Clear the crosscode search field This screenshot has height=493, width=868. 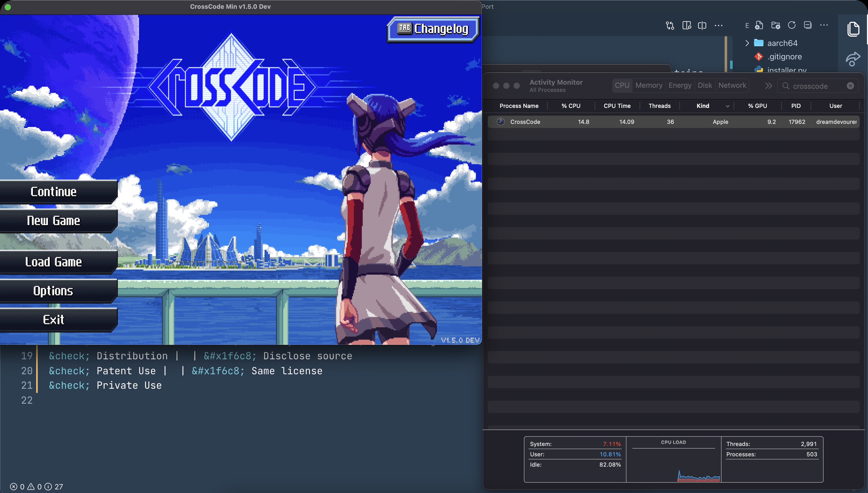coord(850,86)
